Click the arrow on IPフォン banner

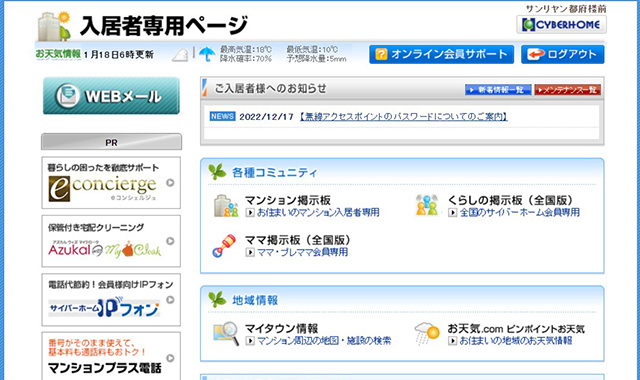(171, 300)
